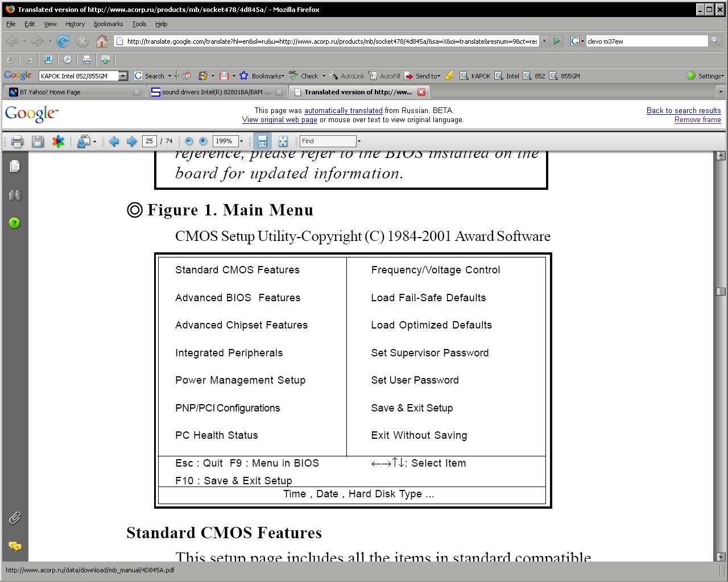Open the File menu

11,24
